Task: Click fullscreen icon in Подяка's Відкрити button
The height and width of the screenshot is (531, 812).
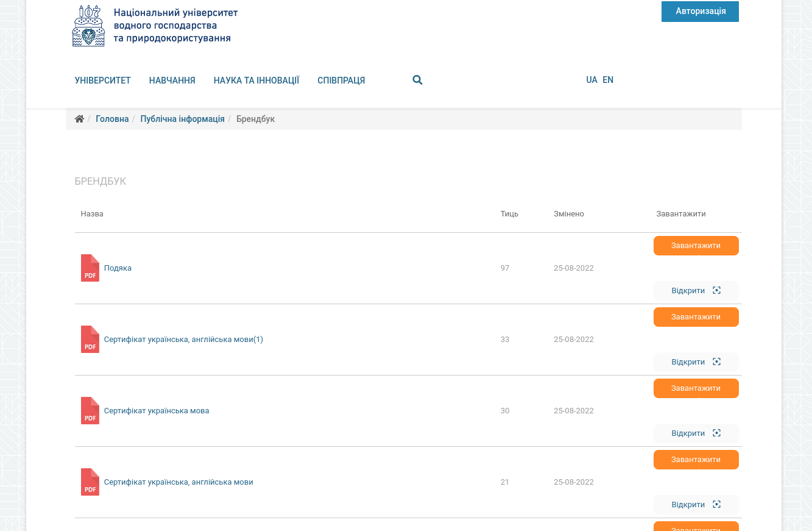Action: pyautogui.click(x=716, y=291)
